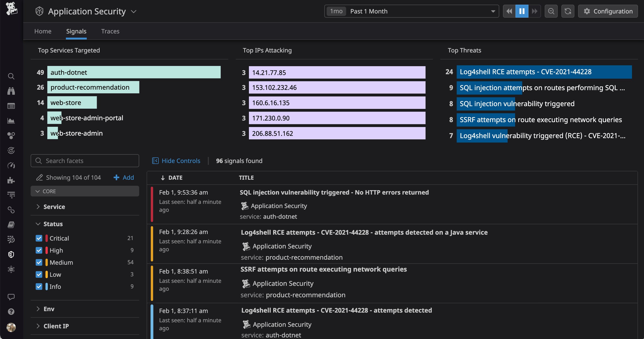Step forward to next time window
Viewport: 644px width, 339px height.
pyautogui.click(x=535, y=11)
